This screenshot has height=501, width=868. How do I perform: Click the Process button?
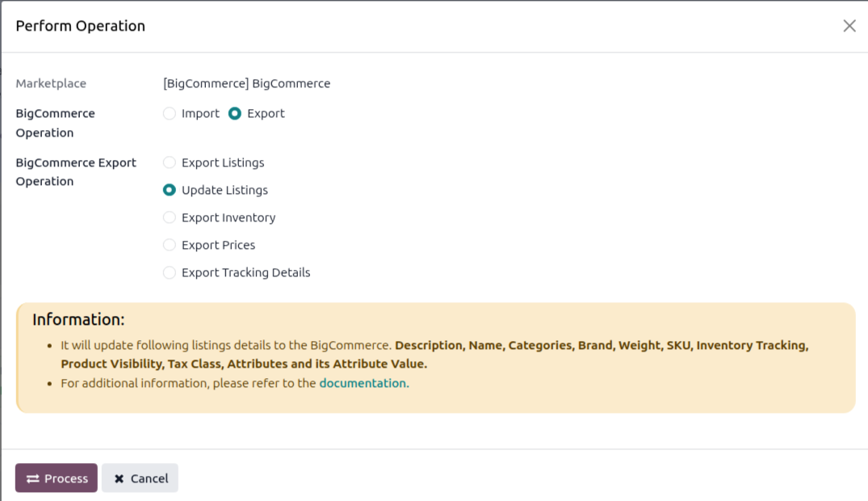(57, 478)
